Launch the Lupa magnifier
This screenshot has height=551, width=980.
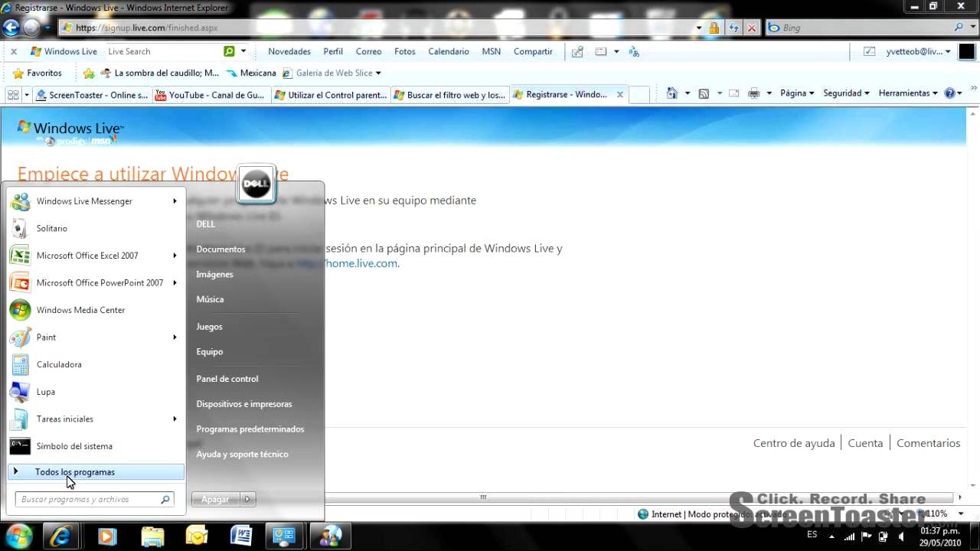(x=96, y=392)
